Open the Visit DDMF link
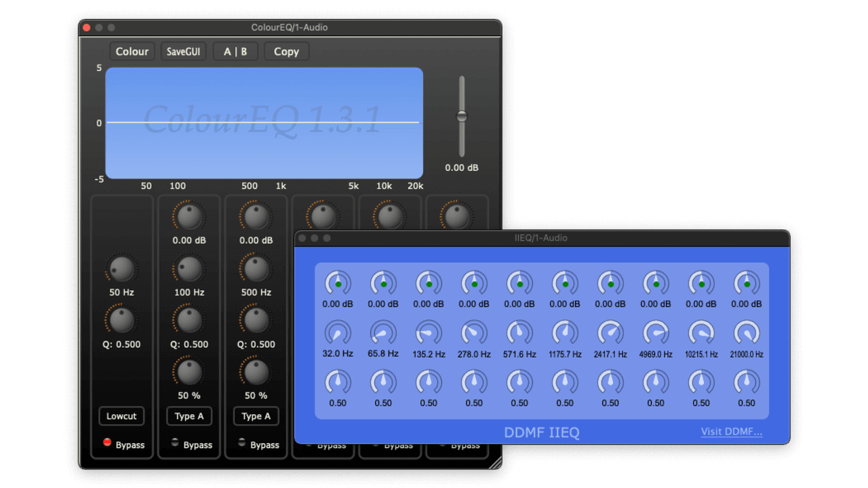Viewport: 868px width, 488px height. [732, 431]
